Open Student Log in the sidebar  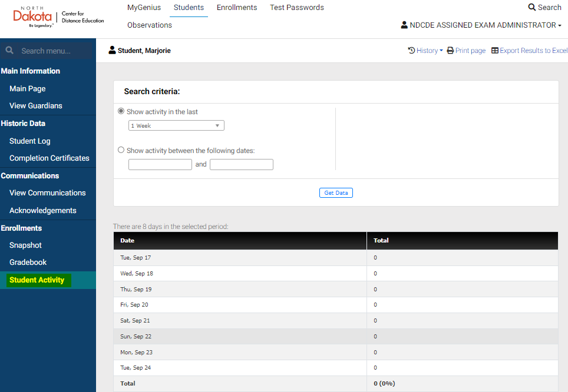tap(29, 141)
